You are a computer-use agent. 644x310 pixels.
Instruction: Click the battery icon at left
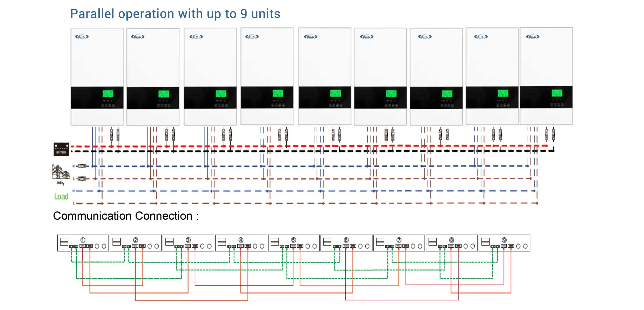click(61, 149)
